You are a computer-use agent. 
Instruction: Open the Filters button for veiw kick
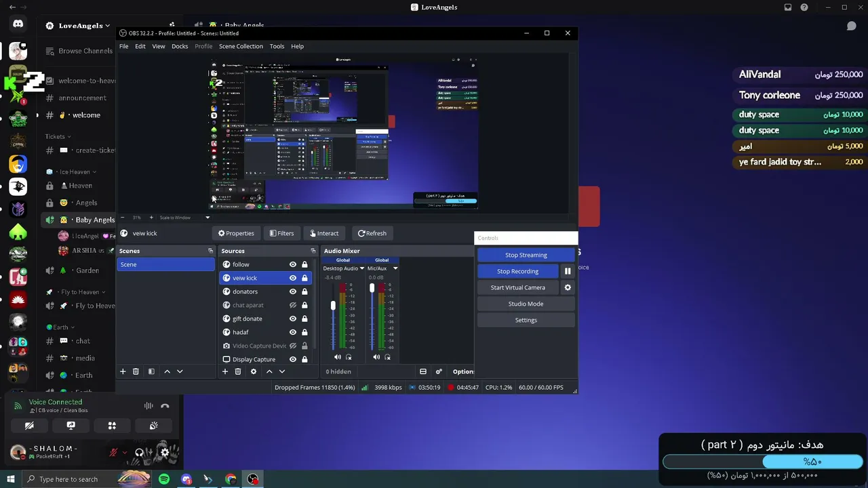[x=281, y=233]
